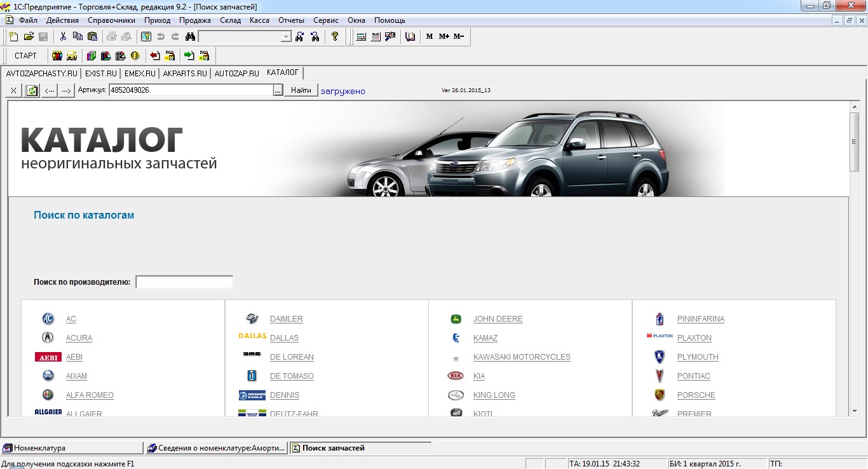Open the PININFARINA catalog link
The image size is (868, 469).
701,319
